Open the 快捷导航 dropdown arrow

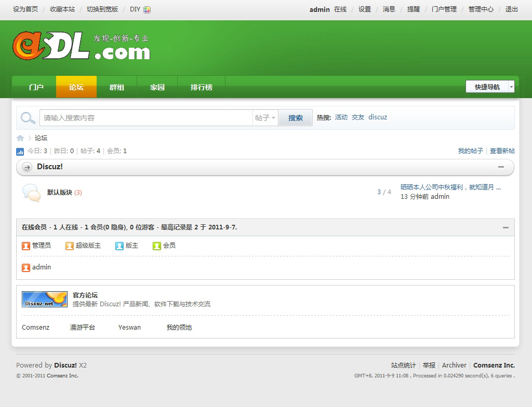pyautogui.click(x=511, y=87)
